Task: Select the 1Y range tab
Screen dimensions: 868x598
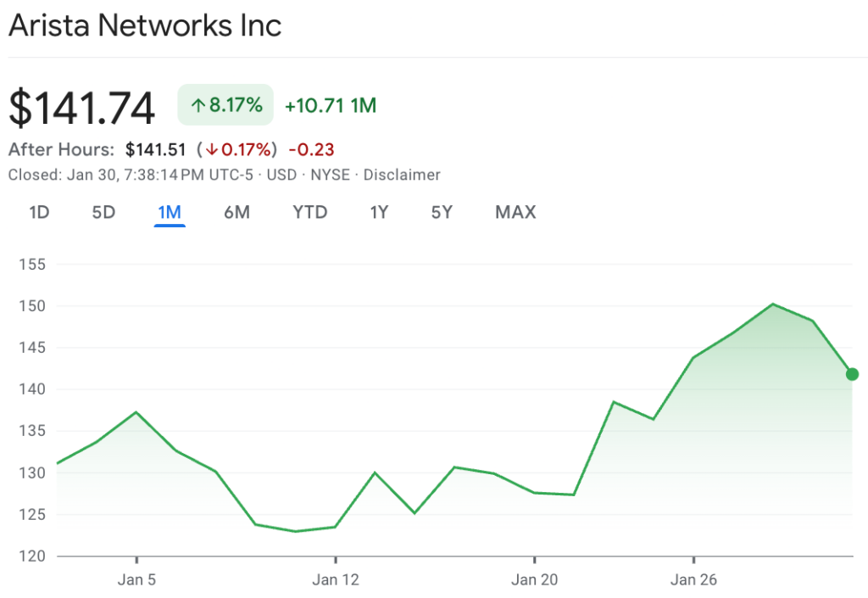Action: pos(379,212)
